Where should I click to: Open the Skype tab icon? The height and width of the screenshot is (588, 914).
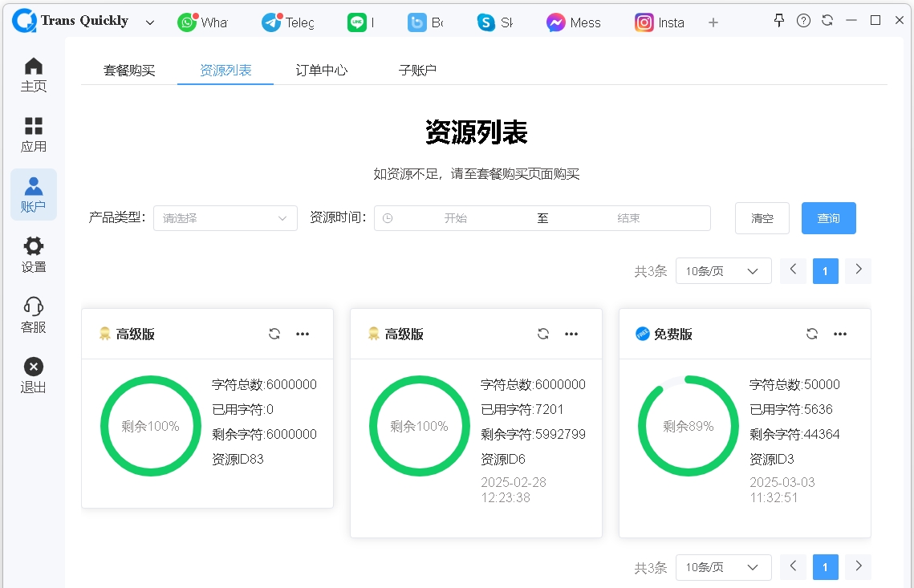[485, 22]
